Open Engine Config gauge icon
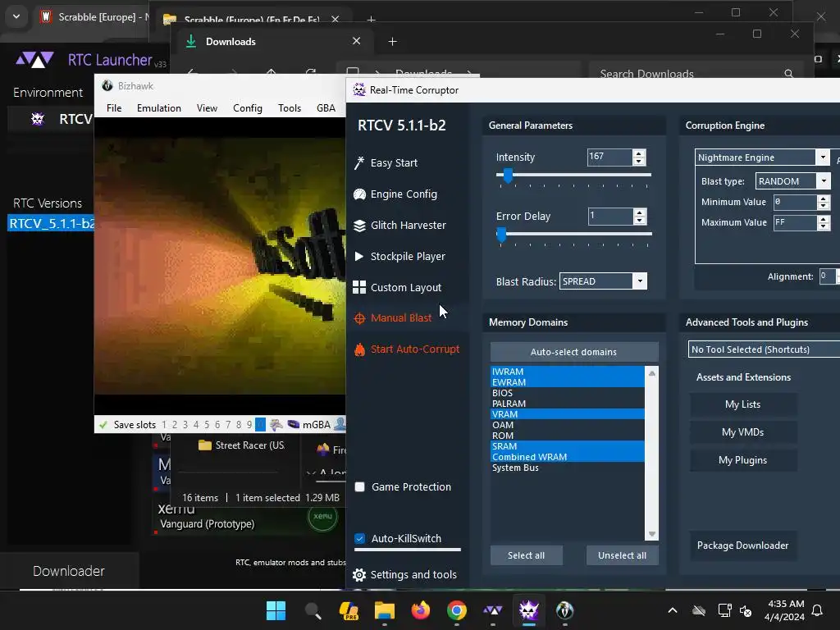 click(359, 194)
